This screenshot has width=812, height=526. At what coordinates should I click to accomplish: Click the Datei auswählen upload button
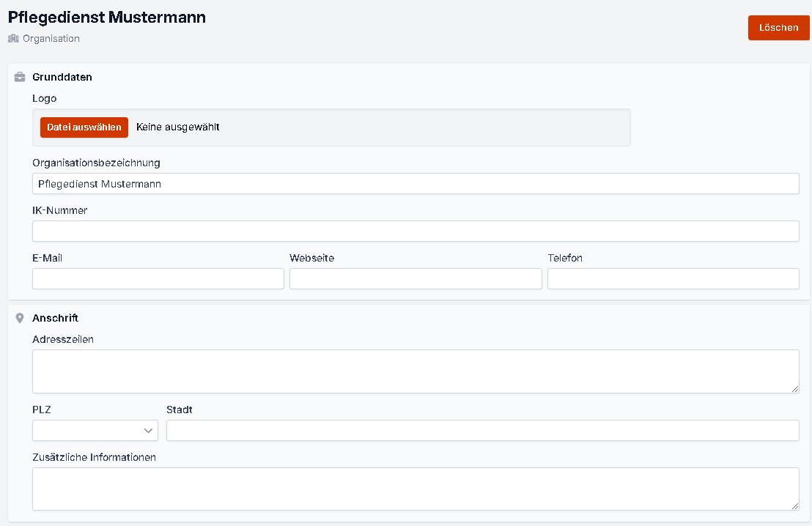84,127
